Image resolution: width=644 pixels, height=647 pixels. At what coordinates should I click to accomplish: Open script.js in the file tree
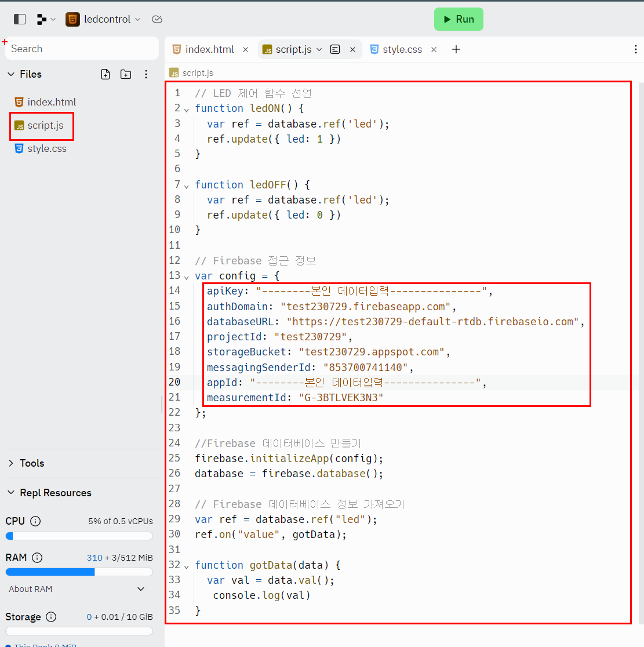(39, 125)
